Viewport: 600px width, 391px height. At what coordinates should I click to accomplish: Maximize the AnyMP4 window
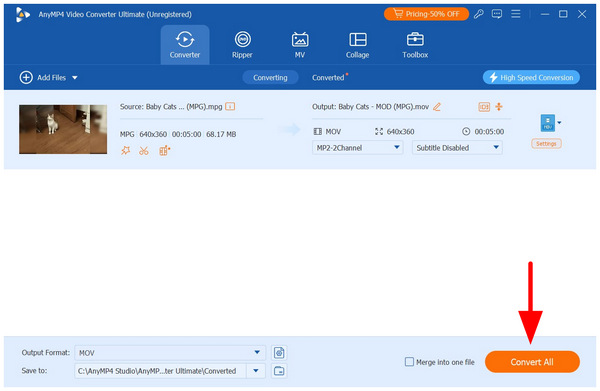[x=563, y=14]
